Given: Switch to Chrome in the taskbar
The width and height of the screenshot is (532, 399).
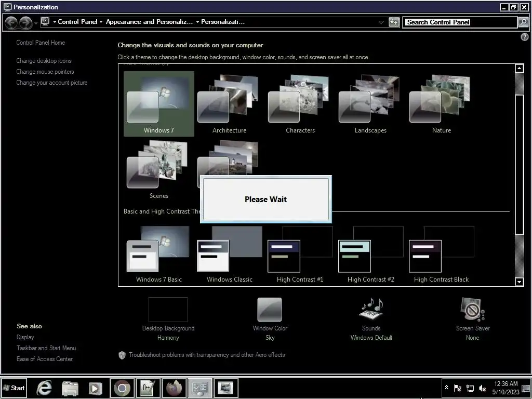Looking at the screenshot, I should pos(122,388).
